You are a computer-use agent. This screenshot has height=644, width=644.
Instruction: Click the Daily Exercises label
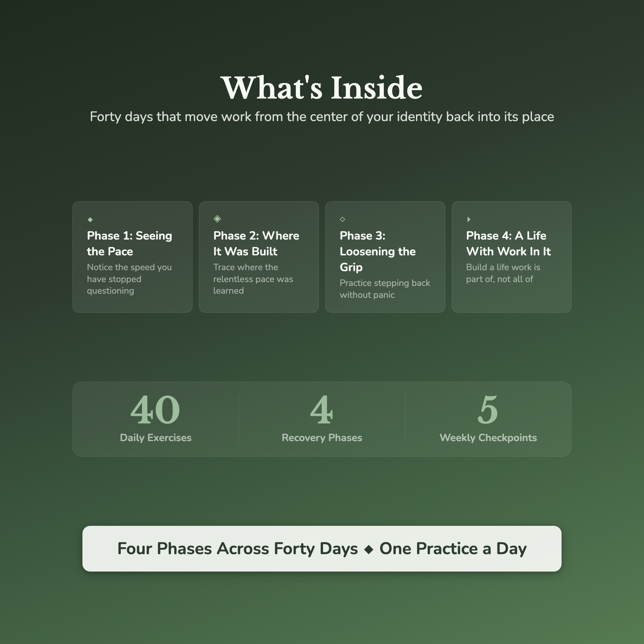156,438
